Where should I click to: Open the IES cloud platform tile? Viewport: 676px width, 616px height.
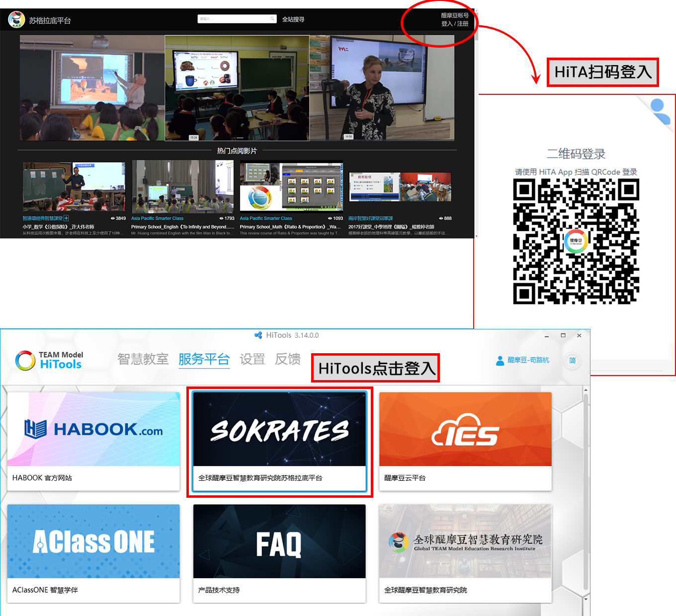tap(465, 441)
